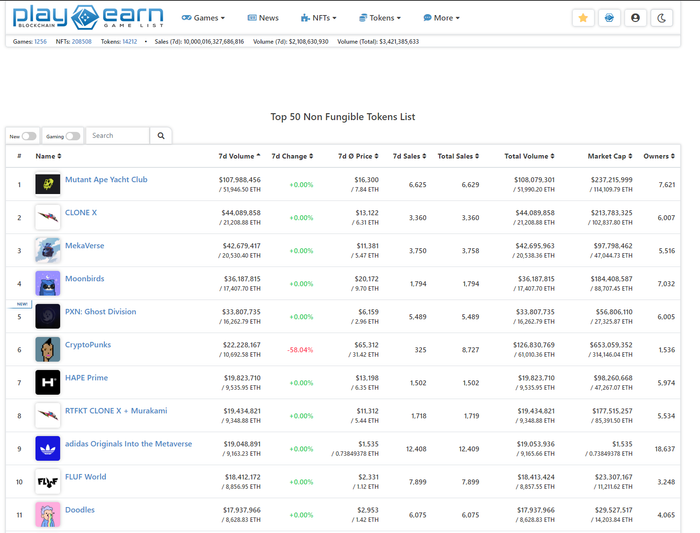This screenshot has width=700, height=533.
Task: Open HAPE Prime thumbnail image
Action: click(x=48, y=382)
